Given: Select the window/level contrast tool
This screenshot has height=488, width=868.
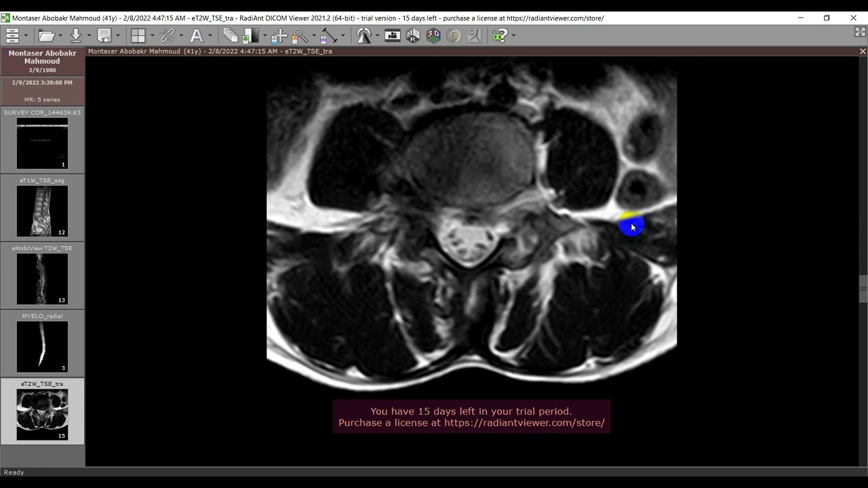Looking at the screenshot, I should click(x=252, y=35).
